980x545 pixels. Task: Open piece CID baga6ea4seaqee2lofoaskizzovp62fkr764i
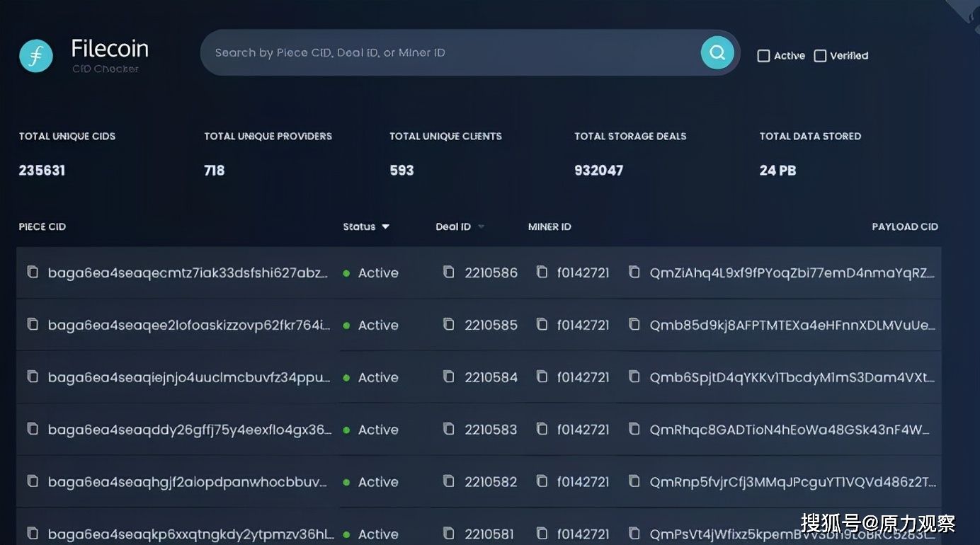point(189,326)
